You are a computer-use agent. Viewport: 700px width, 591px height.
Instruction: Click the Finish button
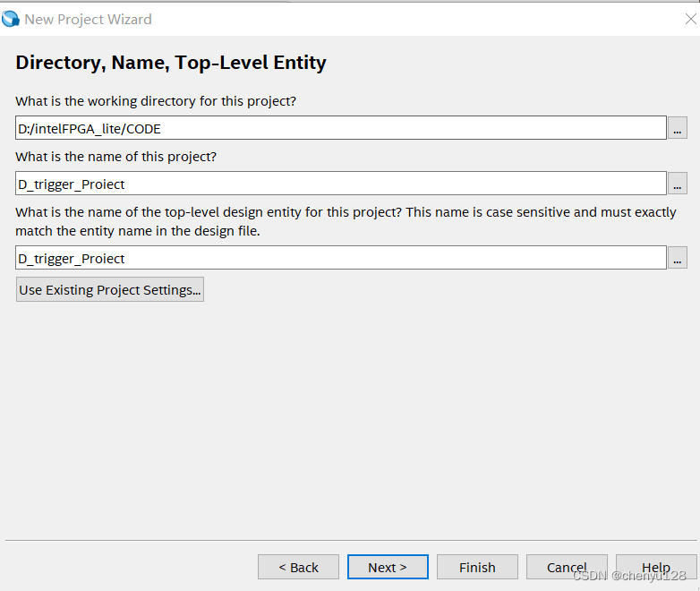(477, 567)
